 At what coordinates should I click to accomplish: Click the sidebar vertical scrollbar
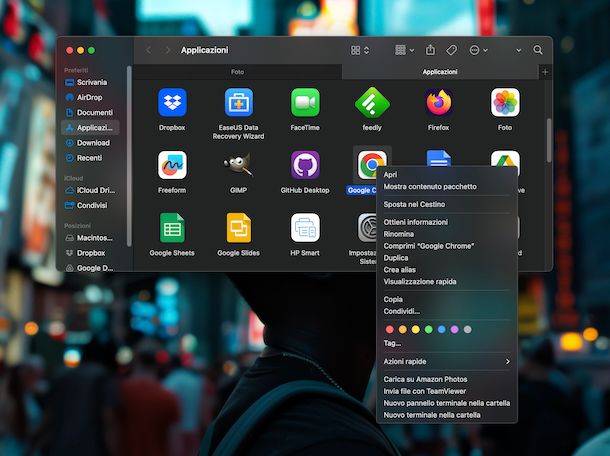coord(129,156)
